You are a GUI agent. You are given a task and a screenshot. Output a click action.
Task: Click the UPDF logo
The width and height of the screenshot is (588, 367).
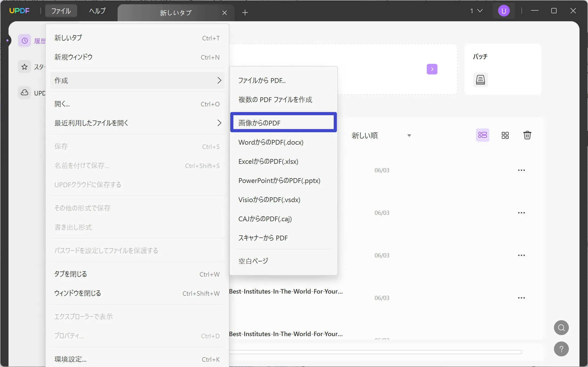click(19, 11)
